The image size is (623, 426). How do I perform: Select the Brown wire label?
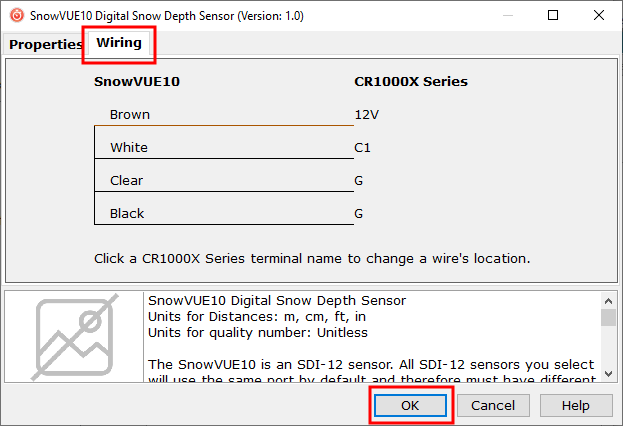[x=130, y=115]
